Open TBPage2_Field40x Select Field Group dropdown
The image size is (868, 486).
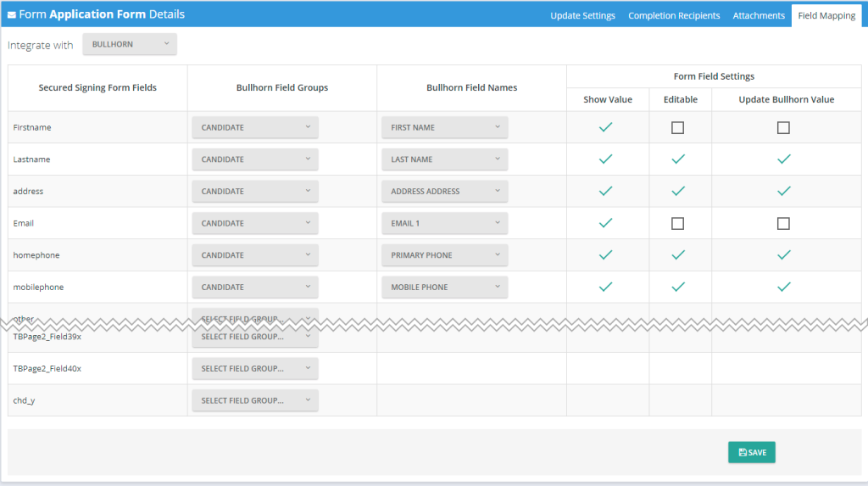[x=255, y=368]
